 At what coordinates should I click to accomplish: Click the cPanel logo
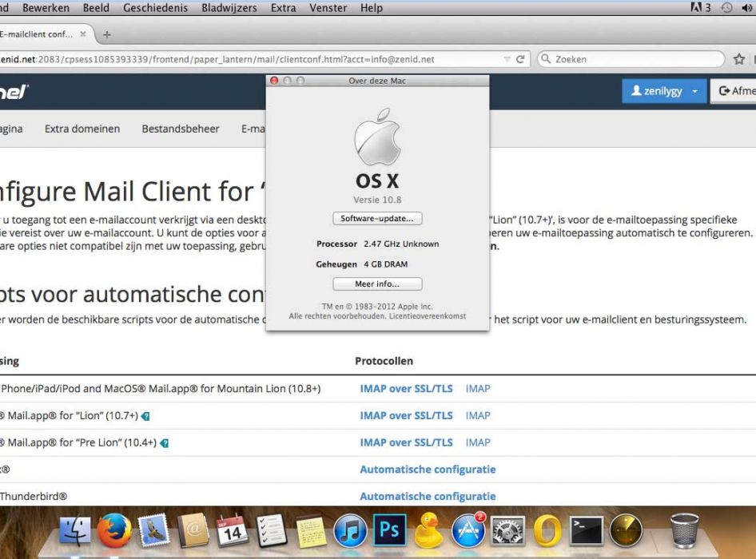[14, 91]
